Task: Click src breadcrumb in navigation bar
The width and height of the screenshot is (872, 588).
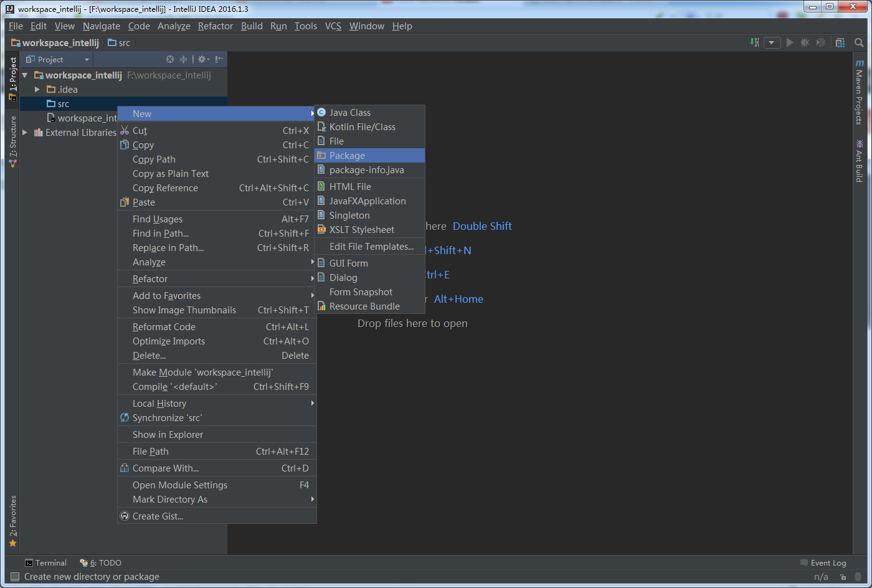Action: [x=119, y=43]
